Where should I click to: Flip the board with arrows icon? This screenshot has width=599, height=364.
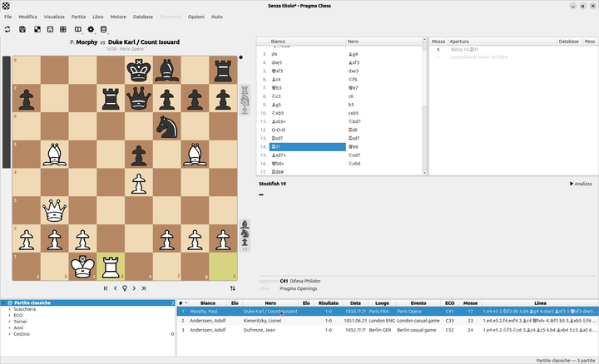(233, 288)
